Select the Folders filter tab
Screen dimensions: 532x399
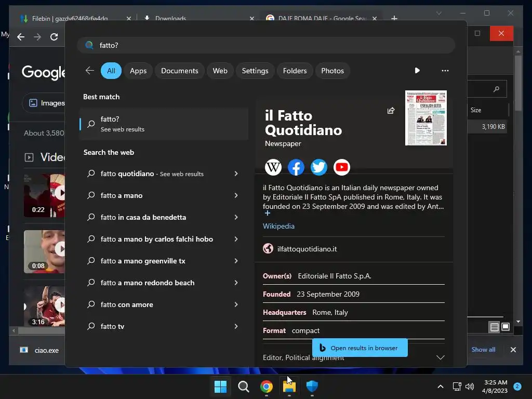click(295, 71)
